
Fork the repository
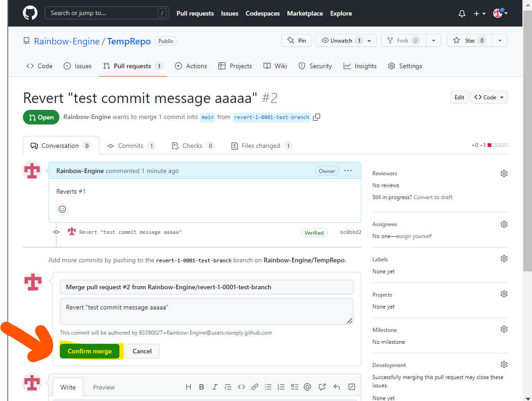(x=403, y=40)
